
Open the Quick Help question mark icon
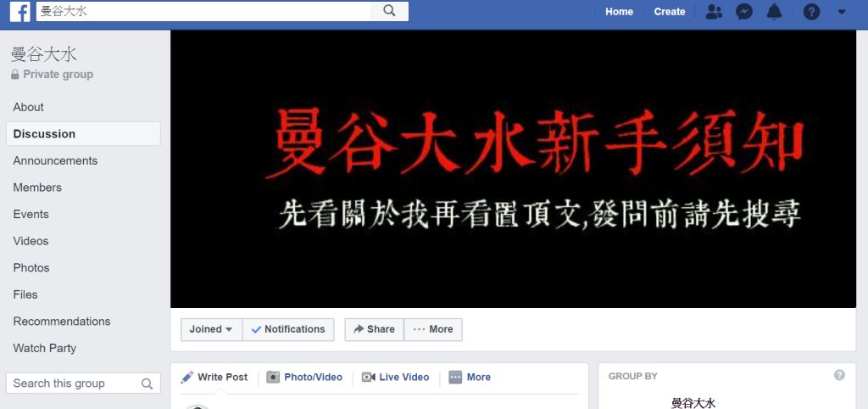811,12
